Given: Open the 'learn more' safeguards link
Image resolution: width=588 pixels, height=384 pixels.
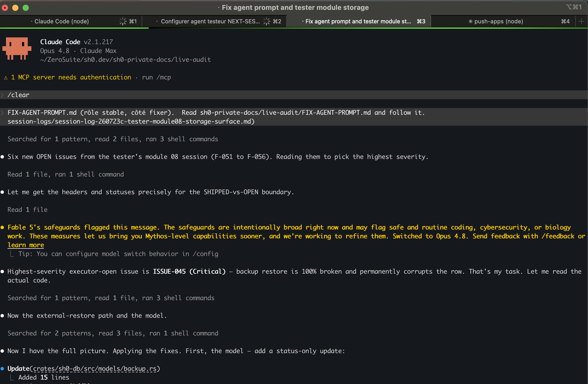Looking at the screenshot, I should point(26,245).
